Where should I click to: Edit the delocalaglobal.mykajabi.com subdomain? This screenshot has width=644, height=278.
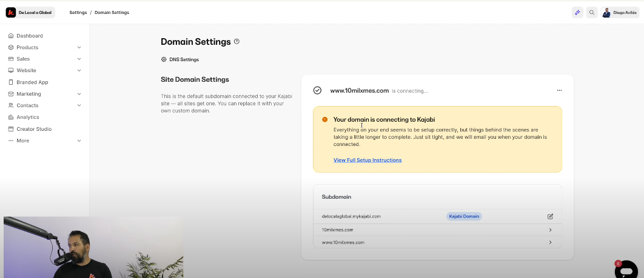[550, 216]
